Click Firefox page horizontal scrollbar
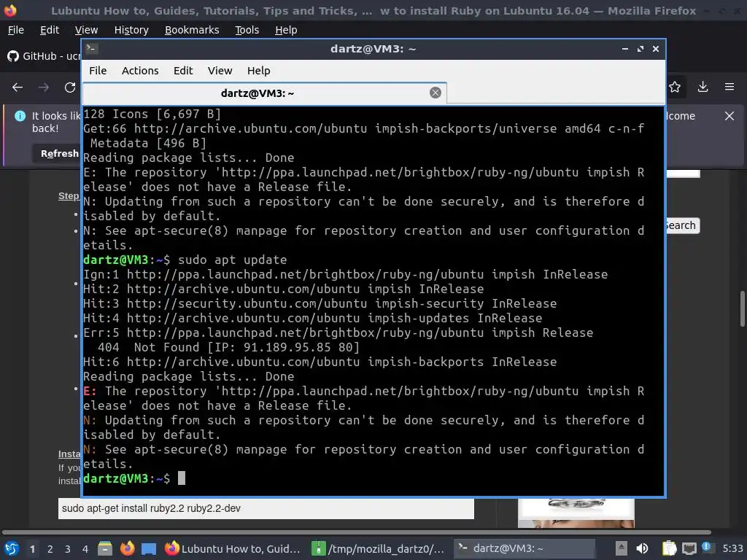747x560 pixels. coord(356,532)
